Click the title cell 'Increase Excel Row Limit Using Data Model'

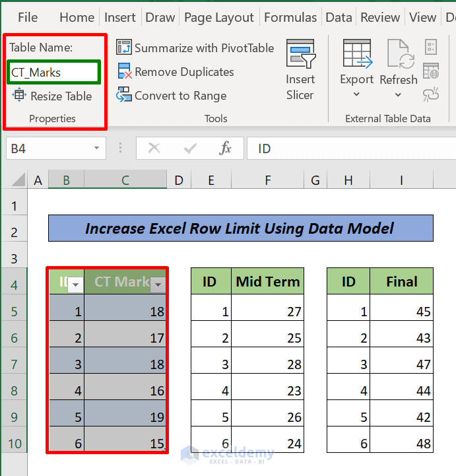[241, 228]
